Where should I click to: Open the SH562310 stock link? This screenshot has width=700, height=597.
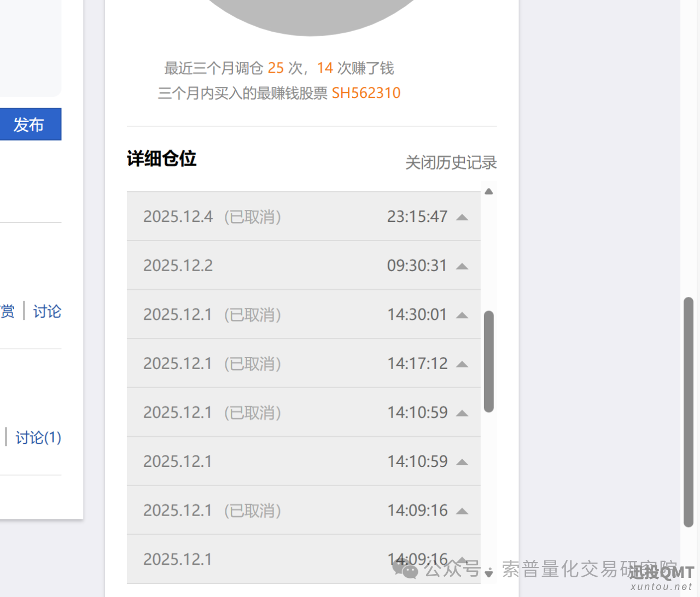pyautogui.click(x=366, y=92)
